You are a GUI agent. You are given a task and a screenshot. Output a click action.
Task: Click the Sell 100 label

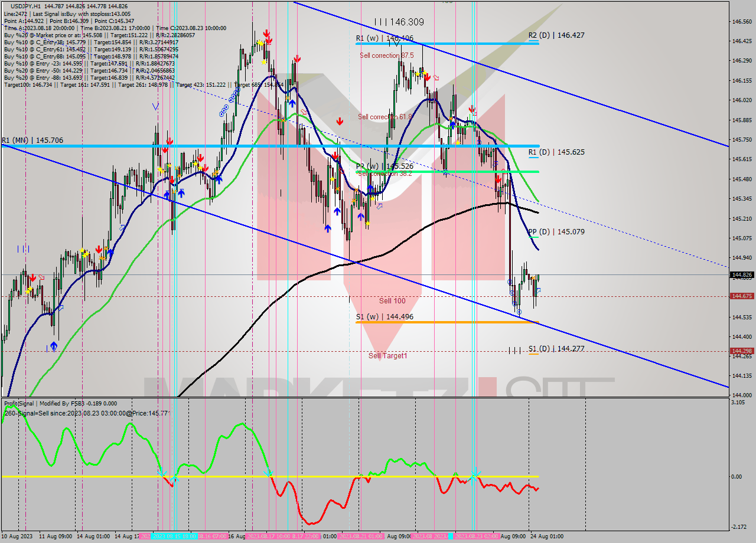[x=391, y=300]
